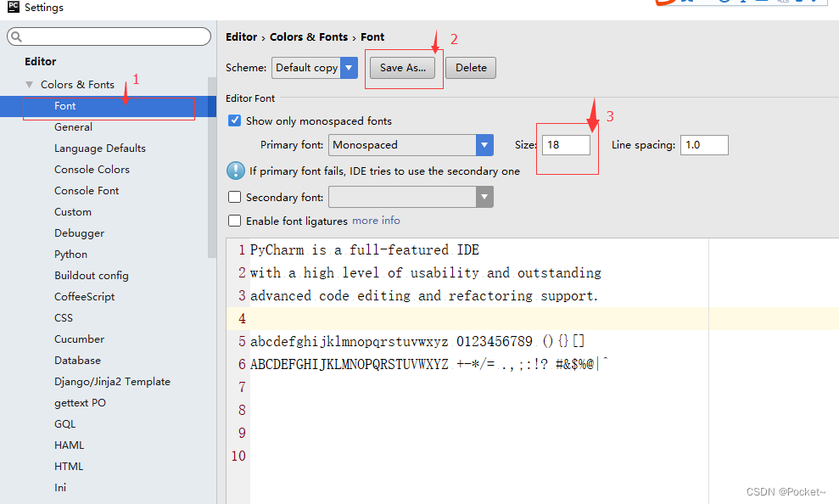Select Console Font item
This screenshot has width=839, height=504.
tap(87, 190)
